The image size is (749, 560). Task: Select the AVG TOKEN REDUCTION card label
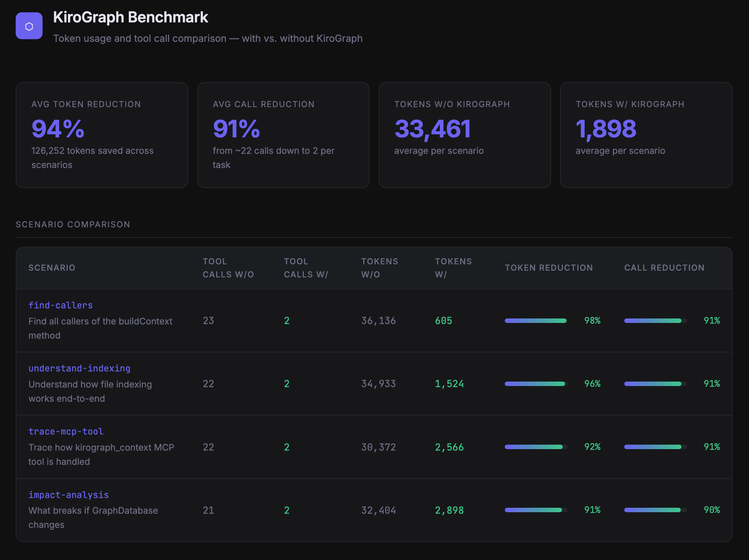pyautogui.click(x=86, y=104)
